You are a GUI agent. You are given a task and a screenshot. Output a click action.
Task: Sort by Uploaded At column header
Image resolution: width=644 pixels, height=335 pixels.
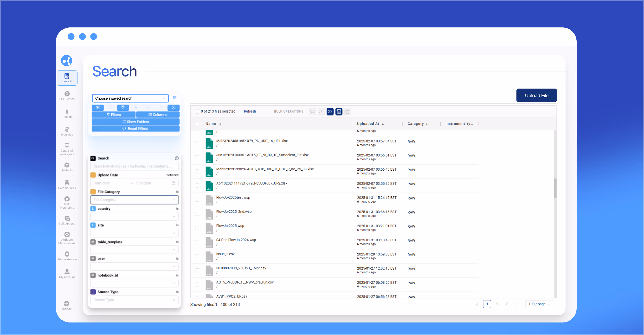pyautogui.click(x=370, y=124)
